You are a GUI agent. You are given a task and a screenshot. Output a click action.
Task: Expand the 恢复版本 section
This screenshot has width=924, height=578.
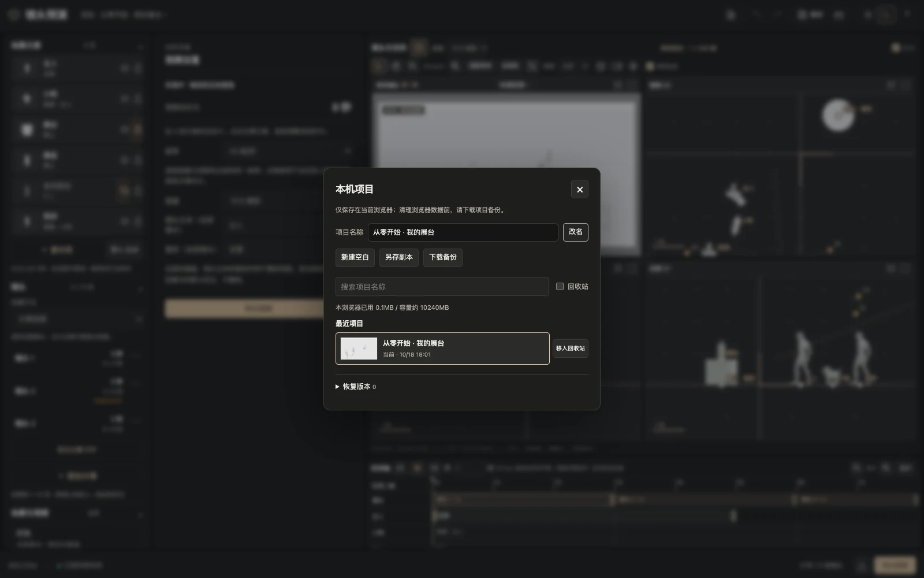pyautogui.click(x=356, y=387)
